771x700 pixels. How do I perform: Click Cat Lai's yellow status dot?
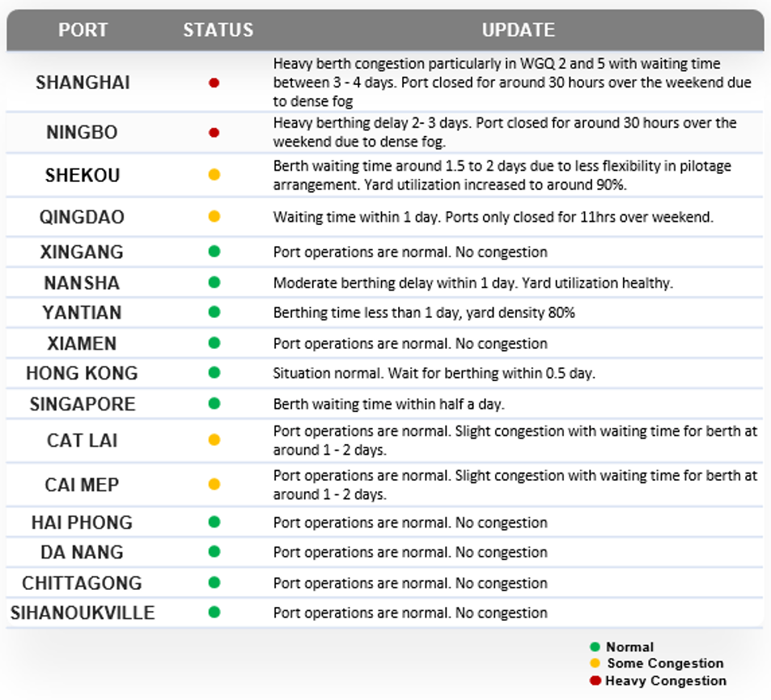coord(214,439)
